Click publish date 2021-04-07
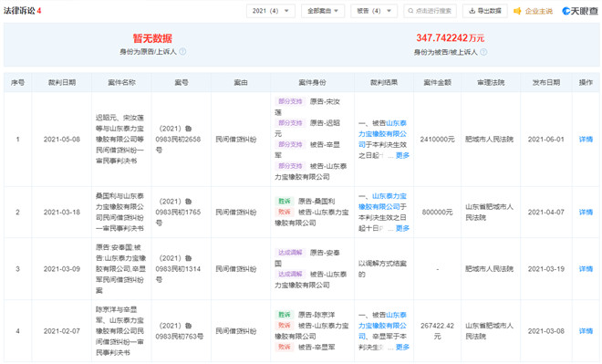 pyautogui.click(x=546, y=212)
